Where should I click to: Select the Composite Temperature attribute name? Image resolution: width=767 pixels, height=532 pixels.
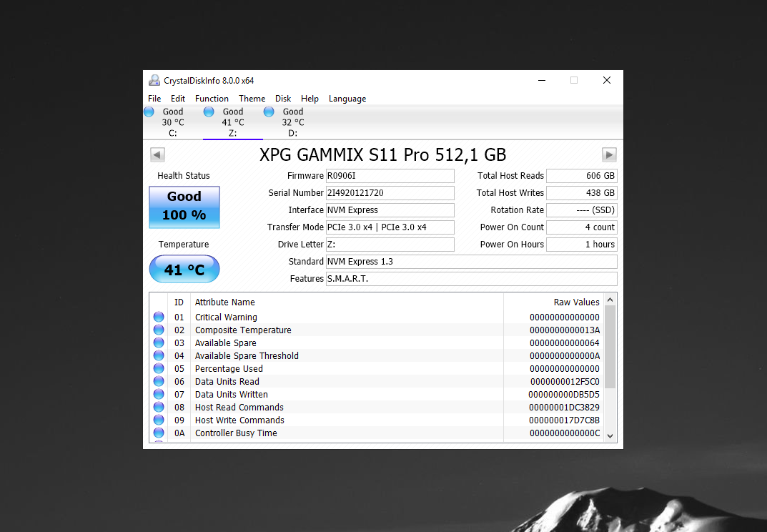click(243, 330)
